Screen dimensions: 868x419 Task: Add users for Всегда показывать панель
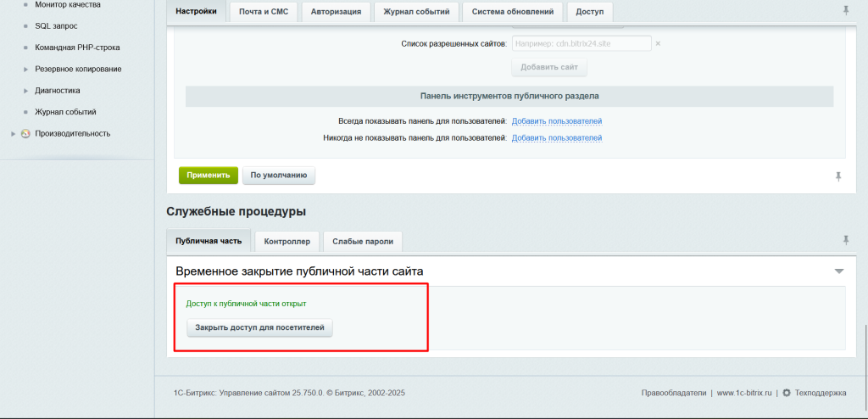coord(556,120)
